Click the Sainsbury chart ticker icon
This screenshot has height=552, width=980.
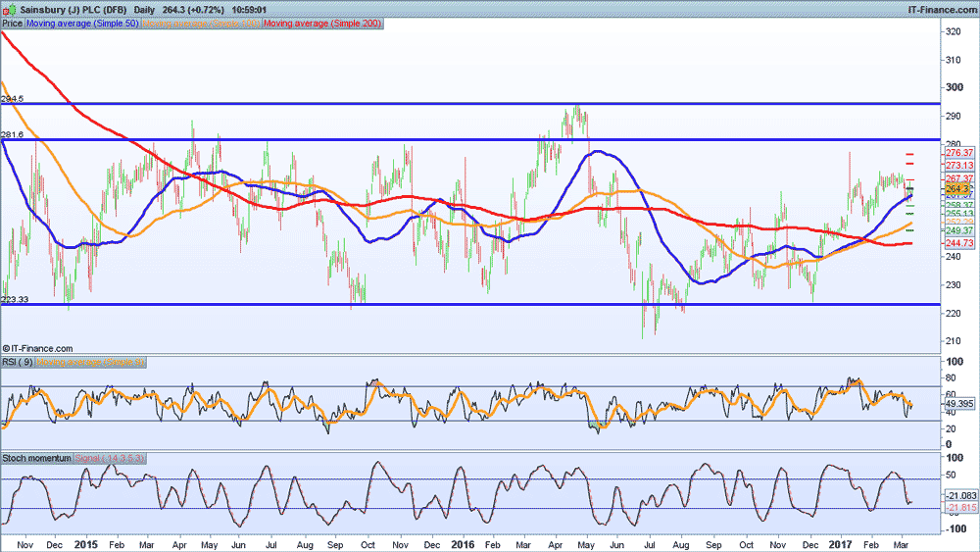[x=10, y=10]
